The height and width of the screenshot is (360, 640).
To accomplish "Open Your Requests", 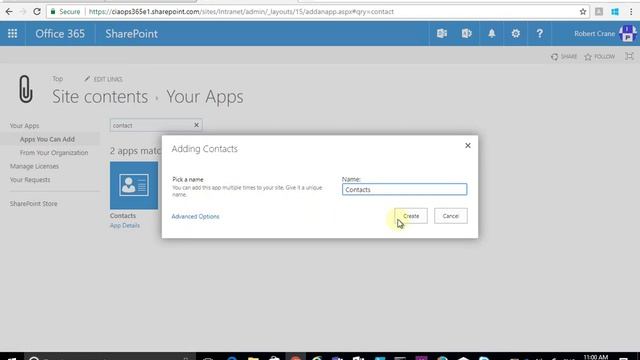I will pos(30,180).
